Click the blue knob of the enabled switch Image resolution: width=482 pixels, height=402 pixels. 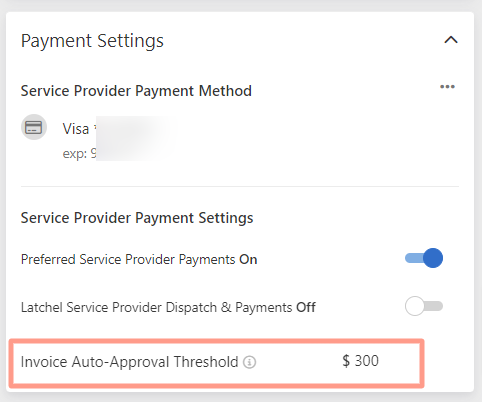coord(433,258)
